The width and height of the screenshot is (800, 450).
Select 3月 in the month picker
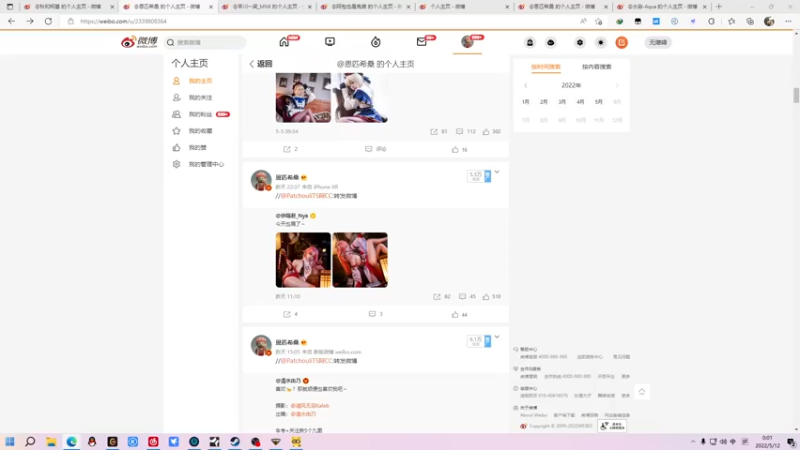(x=562, y=102)
